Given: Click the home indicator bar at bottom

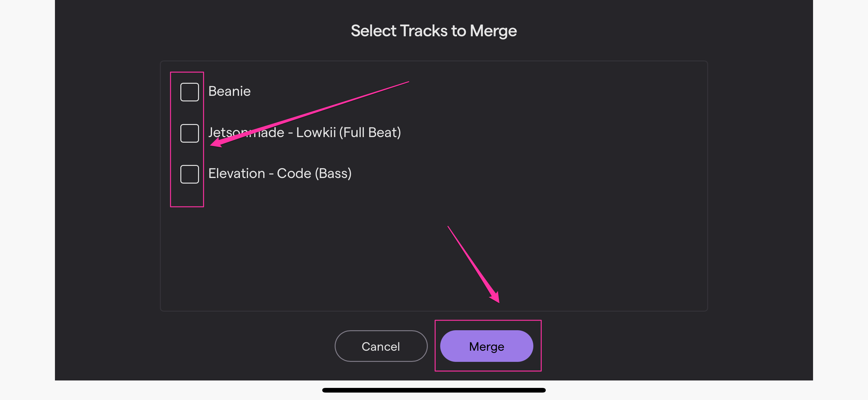Looking at the screenshot, I should pos(434,390).
